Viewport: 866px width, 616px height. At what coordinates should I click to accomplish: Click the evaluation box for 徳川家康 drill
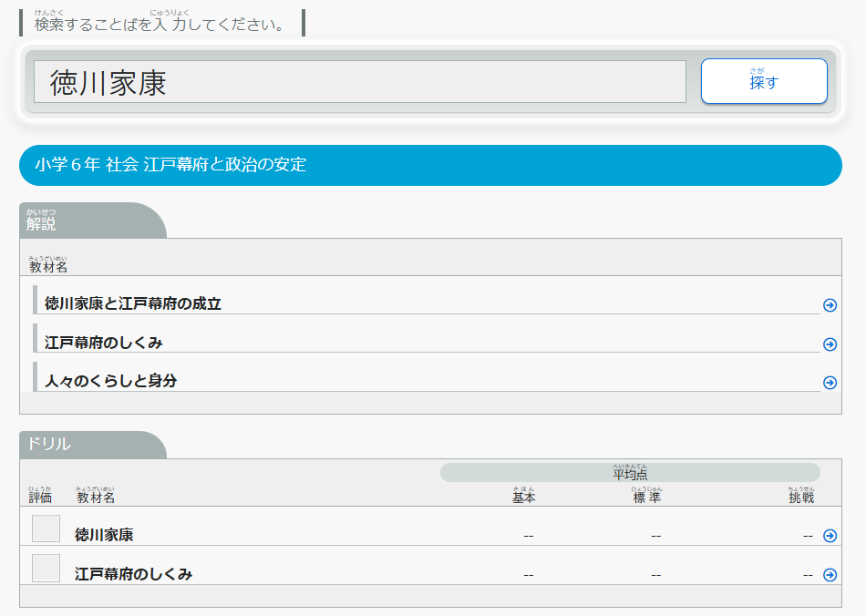[46, 529]
